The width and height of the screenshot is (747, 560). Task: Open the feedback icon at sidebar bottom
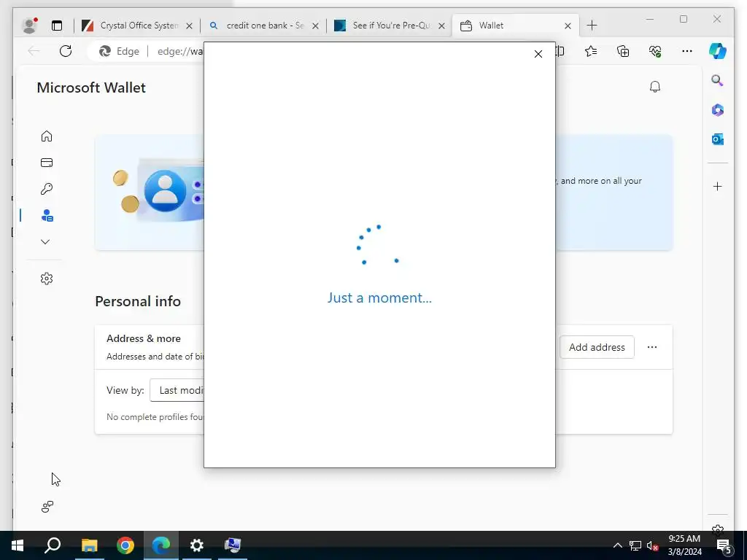pyautogui.click(x=47, y=507)
